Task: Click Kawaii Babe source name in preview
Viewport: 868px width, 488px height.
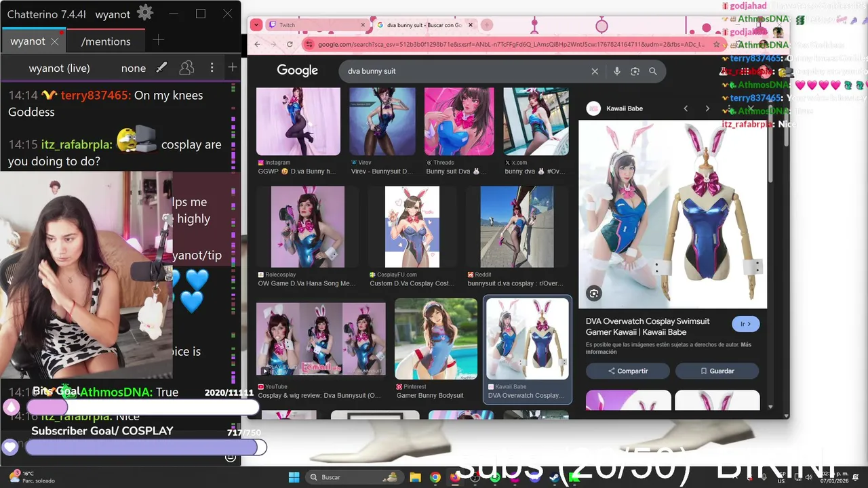Action: click(x=625, y=108)
